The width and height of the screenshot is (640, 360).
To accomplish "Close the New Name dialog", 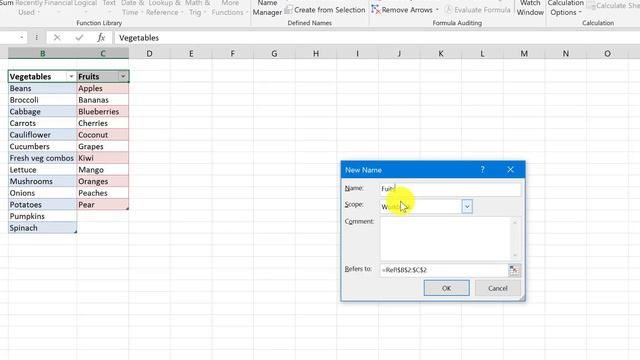I will [x=511, y=169].
